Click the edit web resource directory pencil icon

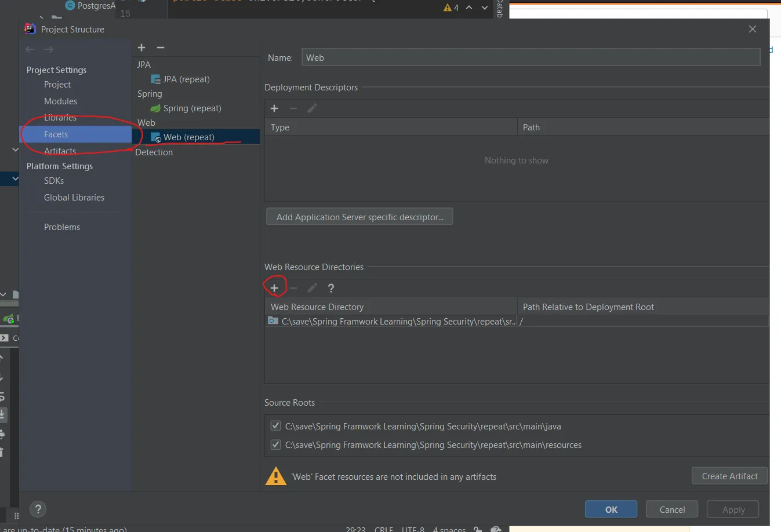[312, 288]
